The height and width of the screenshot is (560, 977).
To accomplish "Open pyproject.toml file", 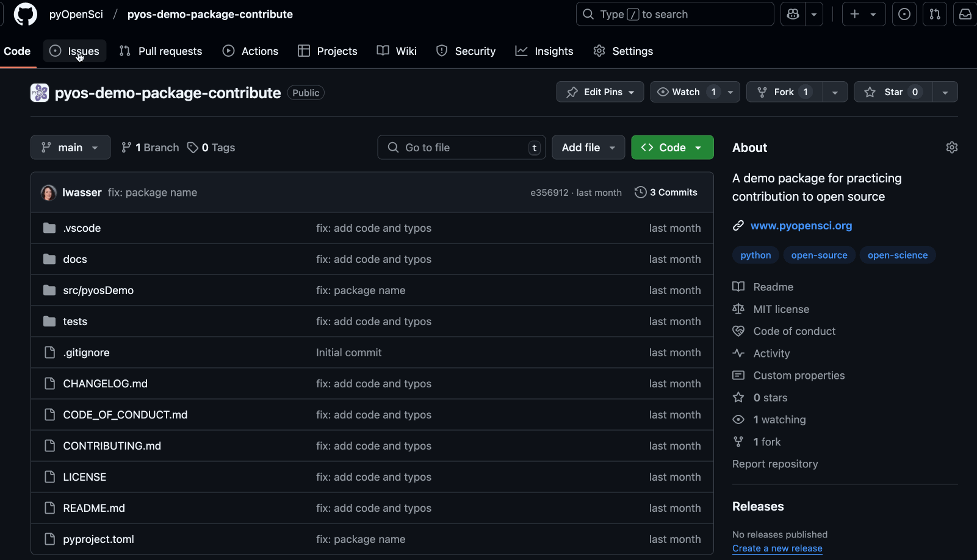I will click(x=98, y=539).
